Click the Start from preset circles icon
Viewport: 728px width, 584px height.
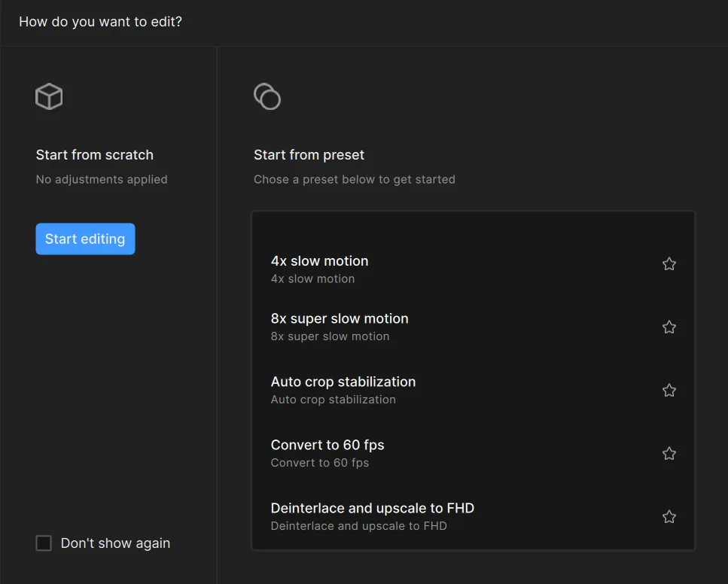pyautogui.click(x=267, y=96)
